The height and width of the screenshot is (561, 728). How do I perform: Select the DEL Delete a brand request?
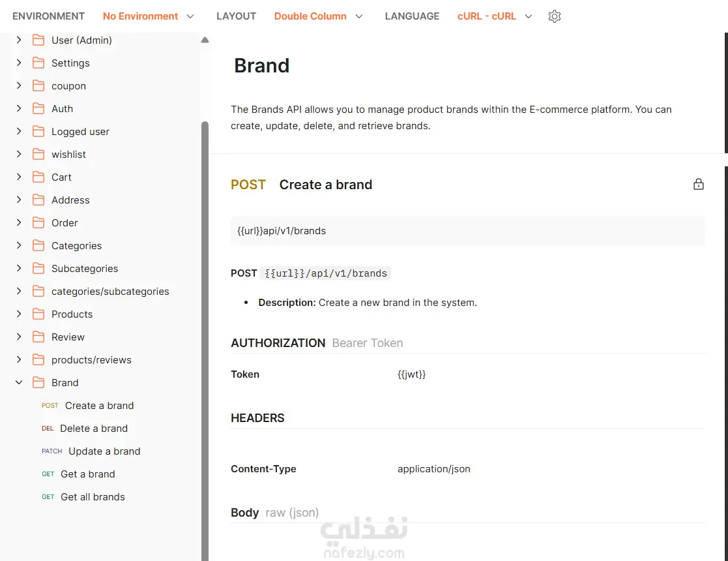point(93,429)
